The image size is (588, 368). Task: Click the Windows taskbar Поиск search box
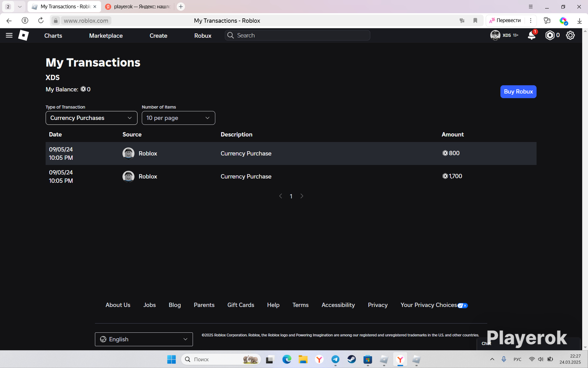click(221, 360)
